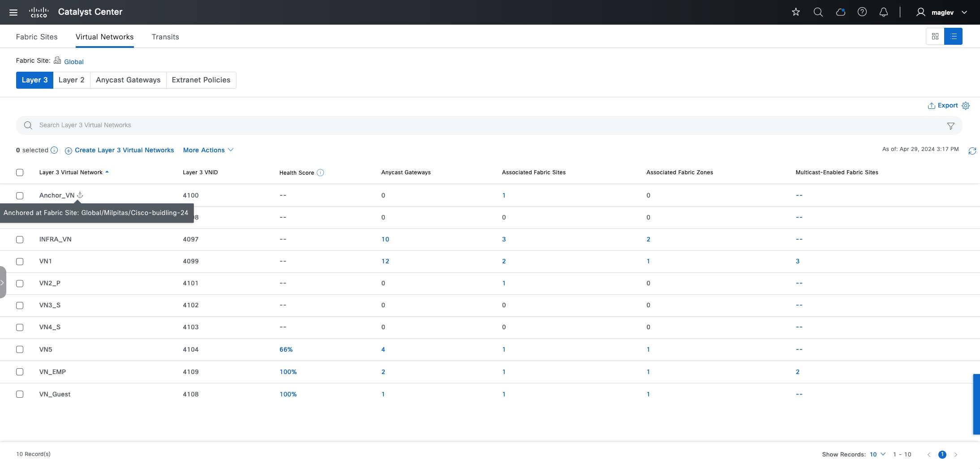Switch to card grid view
Image resolution: width=980 pixels, height=469 pixels.
[935, 36]
